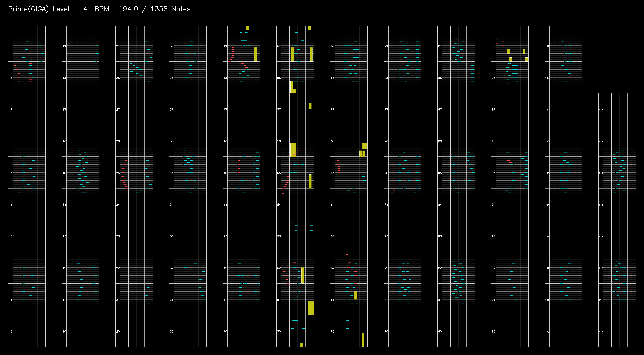
Task: Select measure number 49 label
Action: pos(225,46)
